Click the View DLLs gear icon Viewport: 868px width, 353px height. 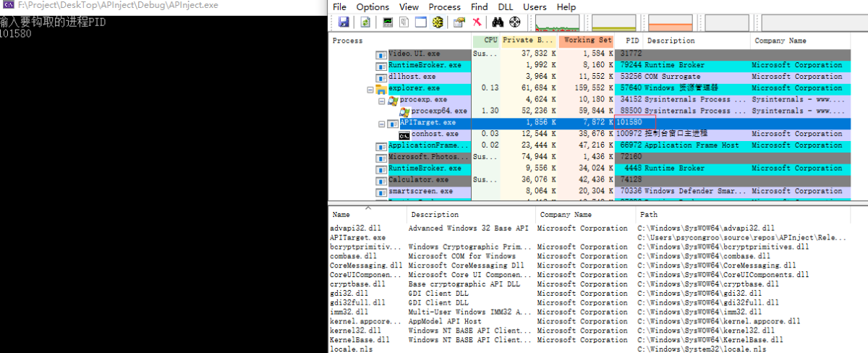click(x=438, y=22)
